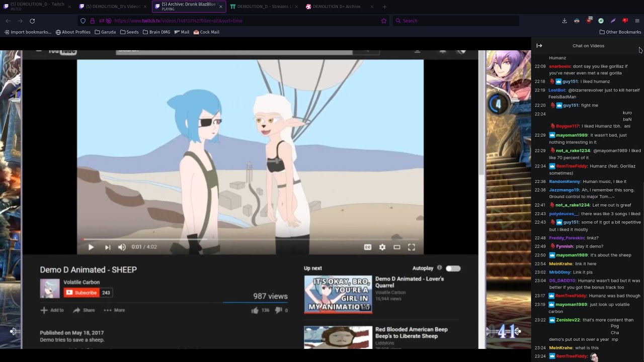Image resolution: width=644 pixels, height=362 pixels.
Task: Play the embedded YouTube video
Action: [x=91, y=247]
